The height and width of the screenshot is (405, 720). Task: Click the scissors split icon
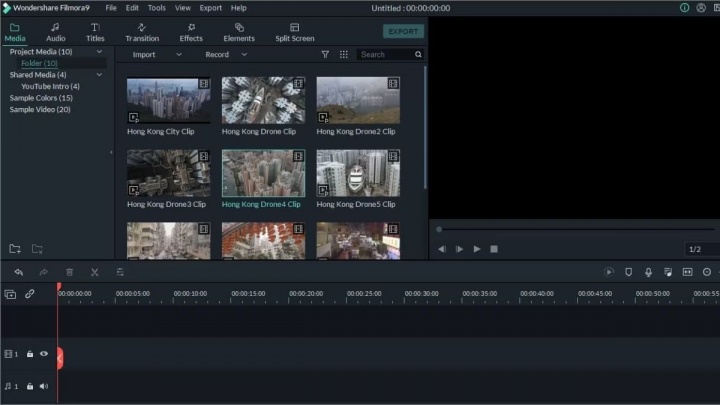95,272
